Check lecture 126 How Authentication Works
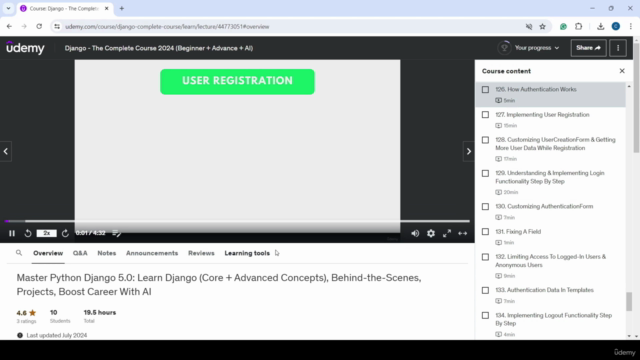The width and height of the screenshot is (640, 360). click(485, 89)
